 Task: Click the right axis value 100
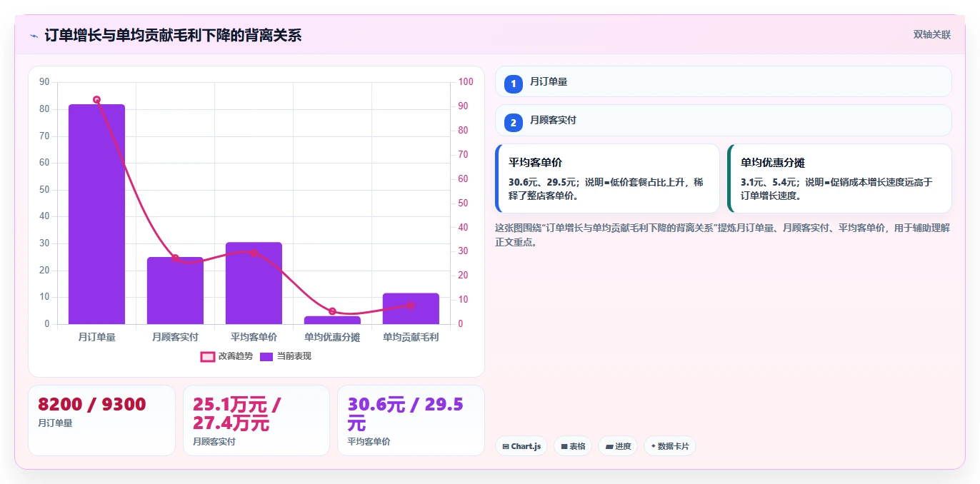(x=466, y=82)
